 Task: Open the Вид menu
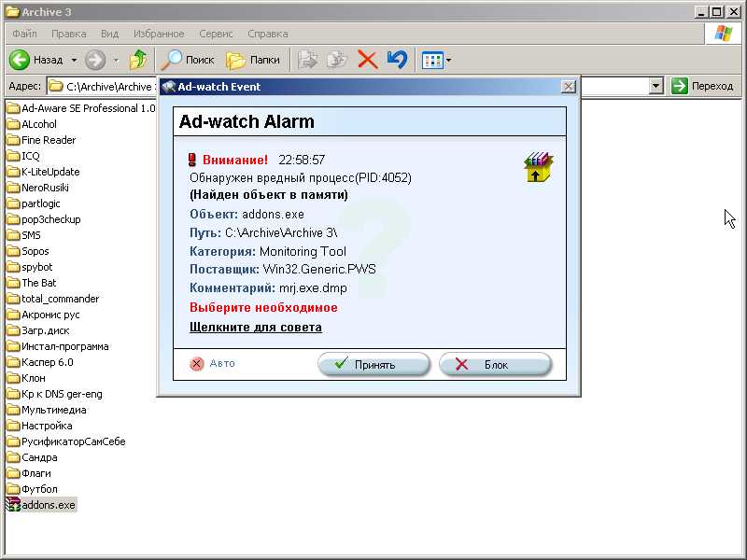(109, 34)
